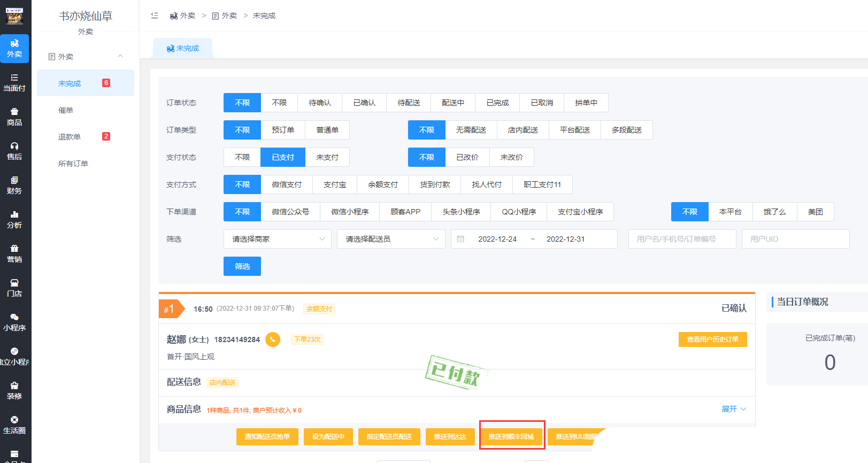Select 美团 platform filter
Screen dimensions: 868x463
pos(816,212)
